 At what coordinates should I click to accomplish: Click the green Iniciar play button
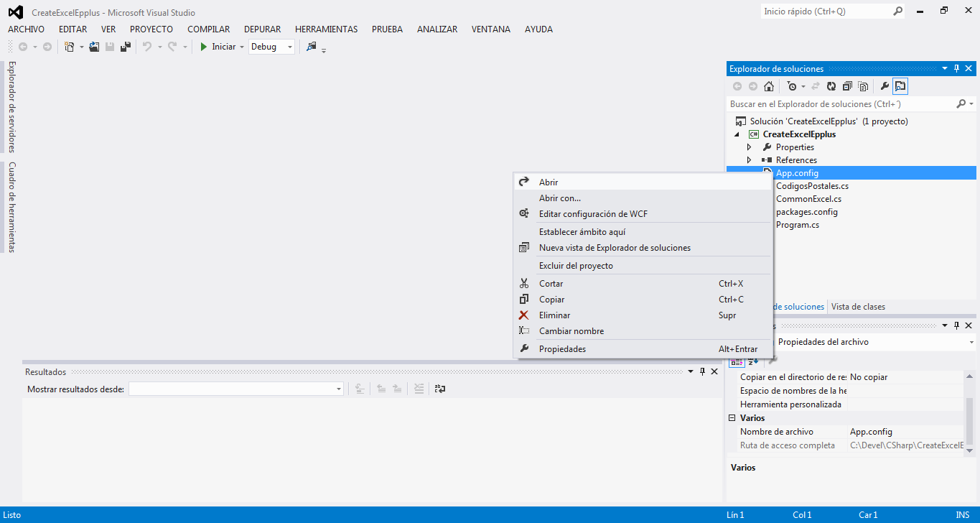(x=204, y=47)
